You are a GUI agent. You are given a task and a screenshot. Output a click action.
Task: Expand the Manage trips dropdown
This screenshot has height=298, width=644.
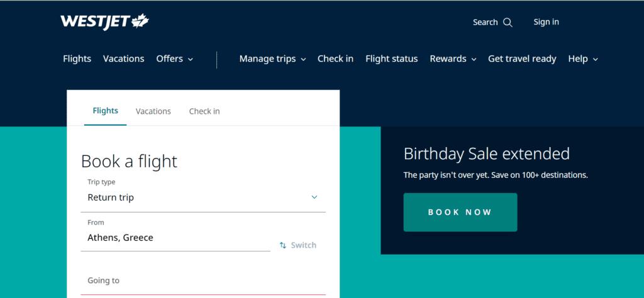coord(273,58)
